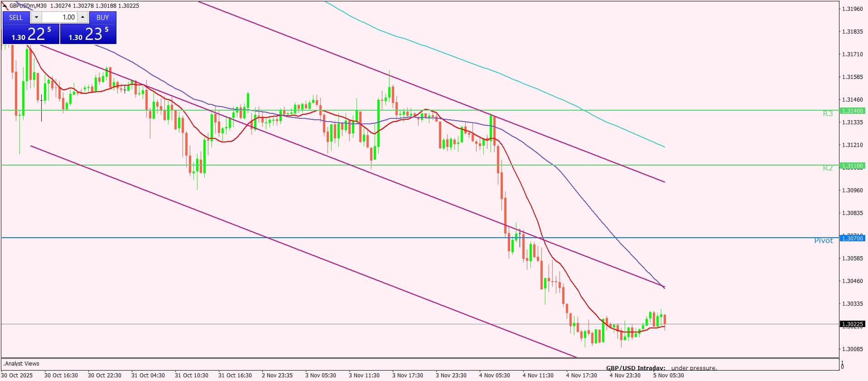Click the GBPUSDm,M30 chart title

coord(28,6)
